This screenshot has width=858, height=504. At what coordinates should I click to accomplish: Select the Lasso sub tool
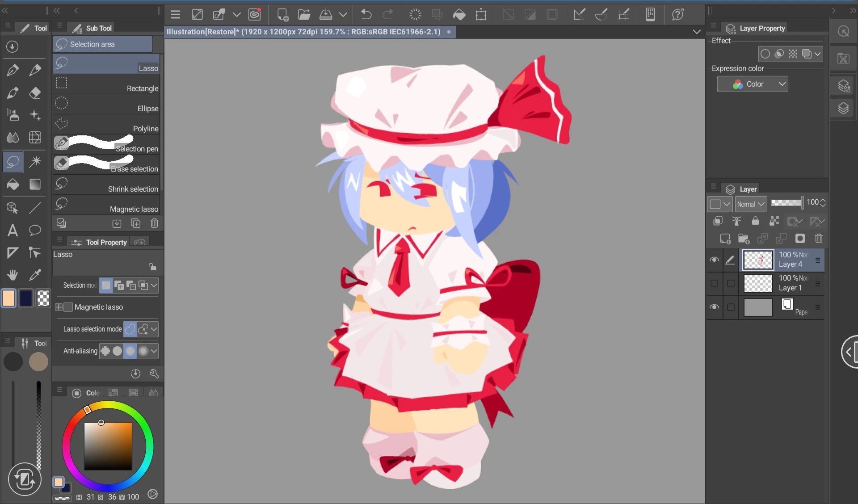[x=106, y=63]
